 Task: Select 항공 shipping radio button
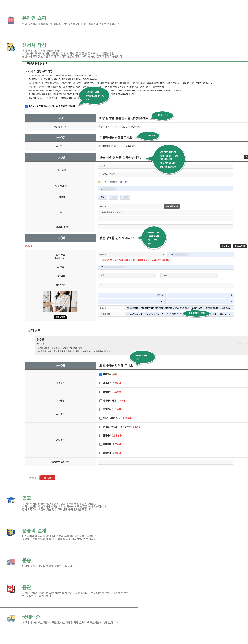[112, 126]
